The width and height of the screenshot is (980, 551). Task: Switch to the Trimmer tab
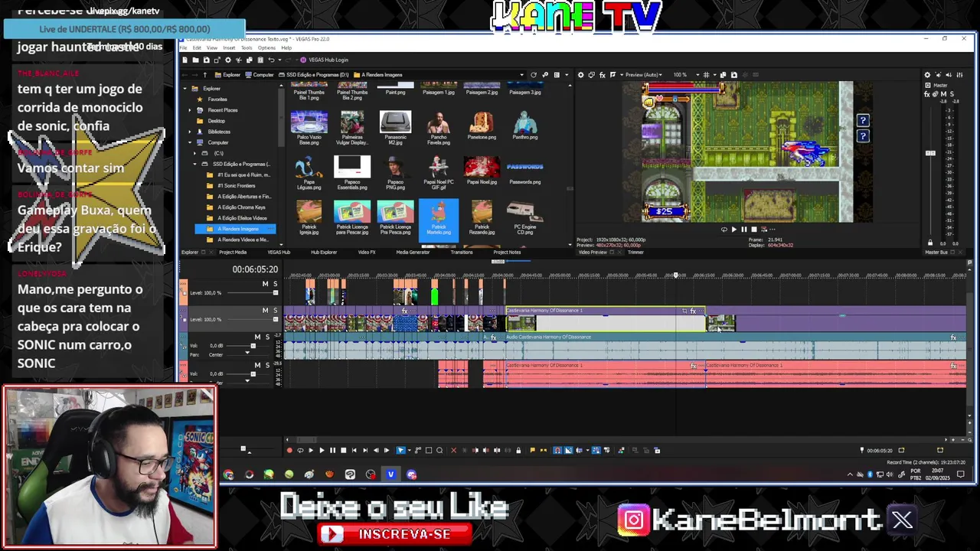(x=635, y=252)
